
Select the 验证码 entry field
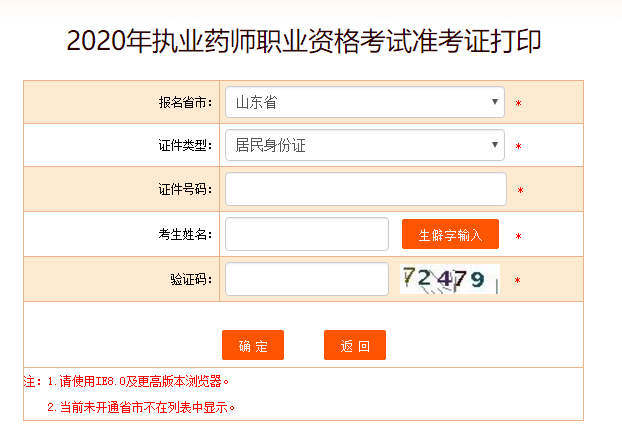[307, 279]
